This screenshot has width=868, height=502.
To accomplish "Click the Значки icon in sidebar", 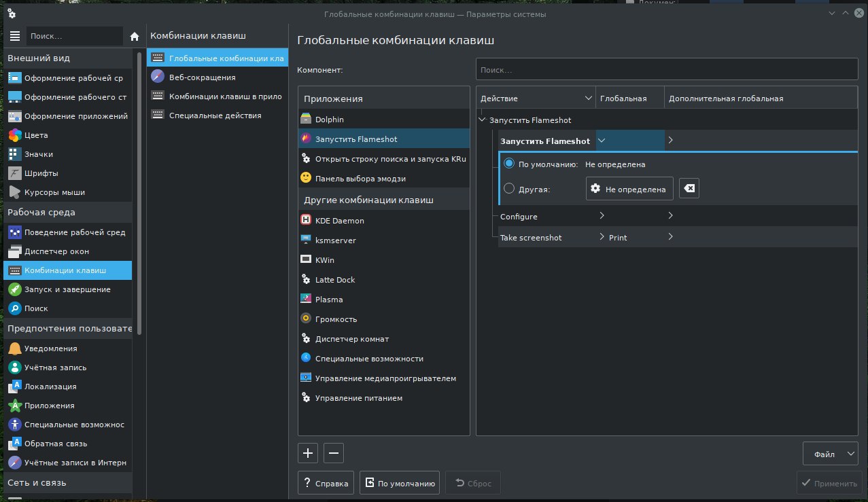I will (x=15, y=154).
